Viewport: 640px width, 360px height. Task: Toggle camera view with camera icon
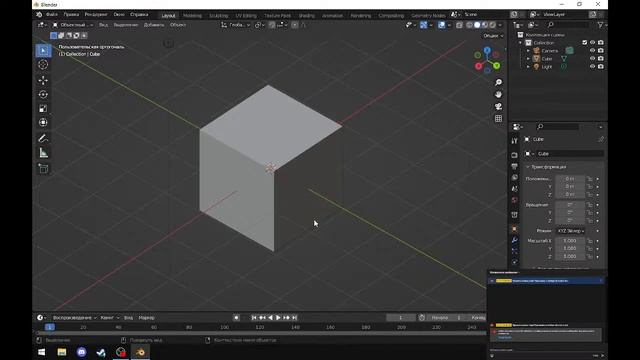[498, 107]
